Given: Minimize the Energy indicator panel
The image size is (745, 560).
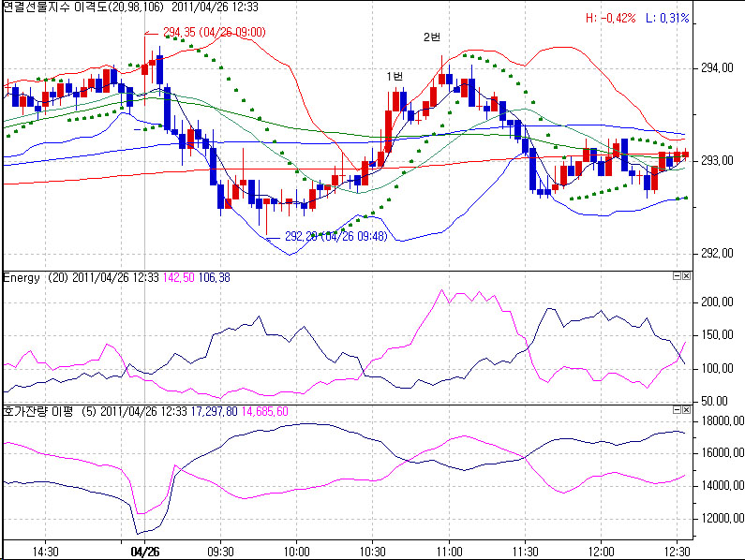Looking at the screenshot, I should click(x=678, y=276).
